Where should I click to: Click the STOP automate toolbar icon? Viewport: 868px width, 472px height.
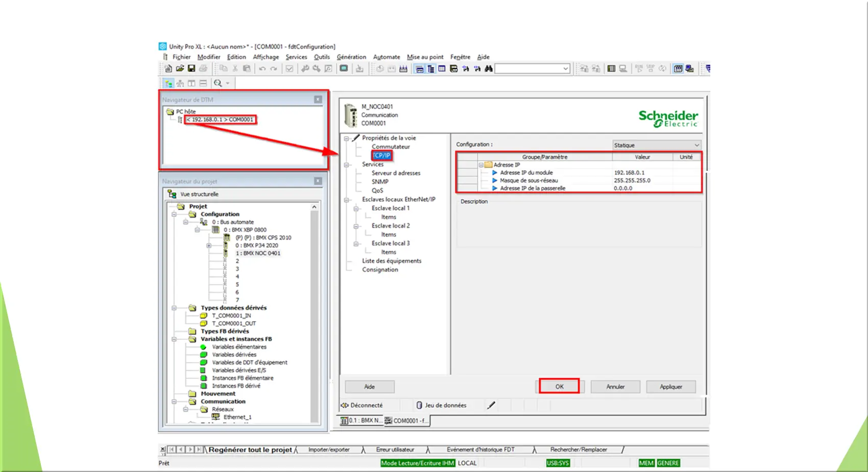650,68
